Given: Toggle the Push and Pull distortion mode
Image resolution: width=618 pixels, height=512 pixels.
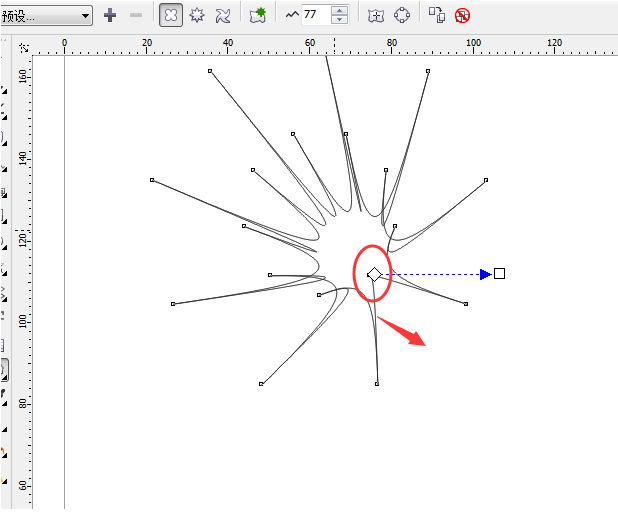Looking at the screenshot, I should (x=171, y=15).
